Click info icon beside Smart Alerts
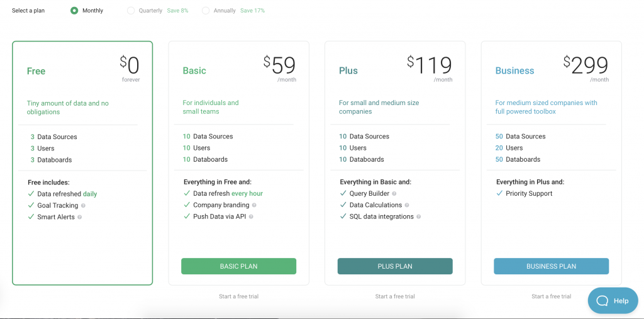Screen dimensions: 644x319 tap(80, 217)
